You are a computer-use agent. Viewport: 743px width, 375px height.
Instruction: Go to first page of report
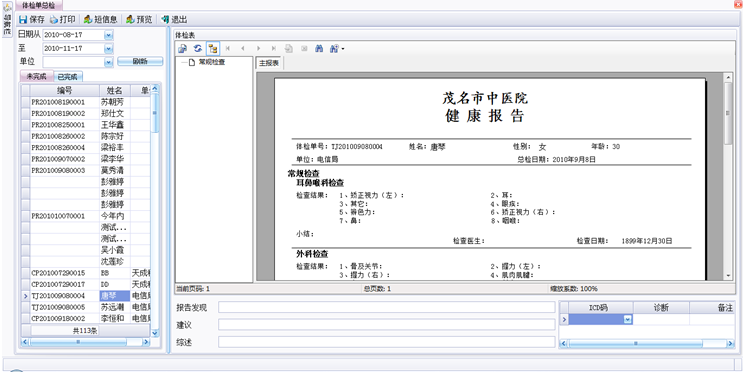228,48
